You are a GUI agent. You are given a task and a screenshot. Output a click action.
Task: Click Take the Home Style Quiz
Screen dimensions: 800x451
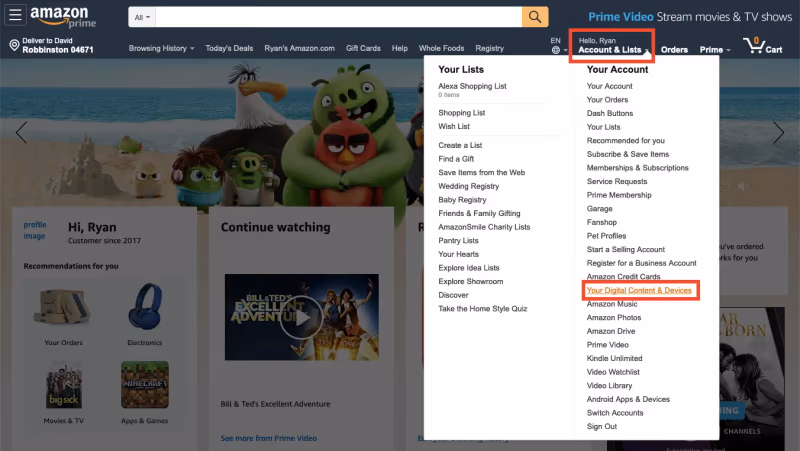(x=482, y=309)
